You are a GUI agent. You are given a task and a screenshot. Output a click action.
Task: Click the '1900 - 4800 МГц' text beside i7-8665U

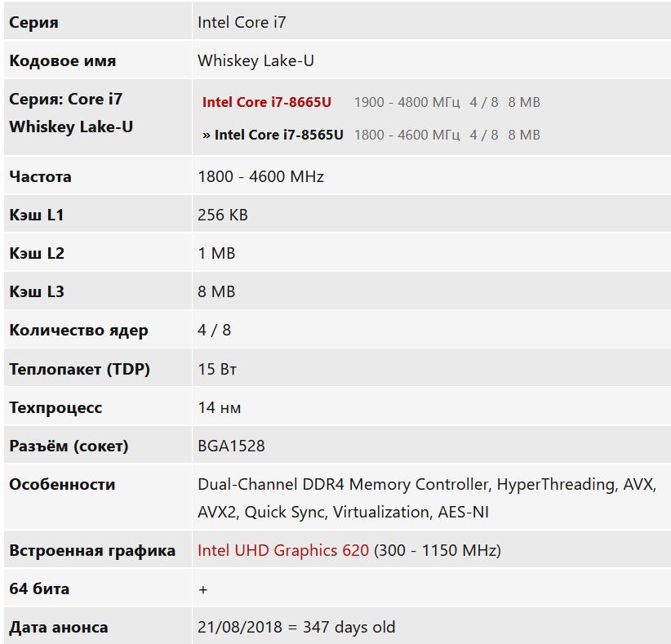point(407,102)
